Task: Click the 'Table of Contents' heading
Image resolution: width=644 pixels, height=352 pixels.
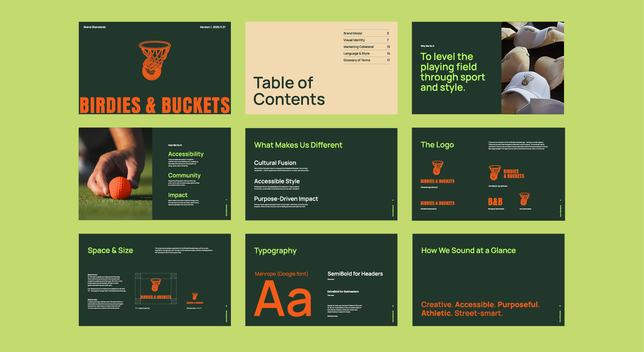Action: tap(289, 91)
